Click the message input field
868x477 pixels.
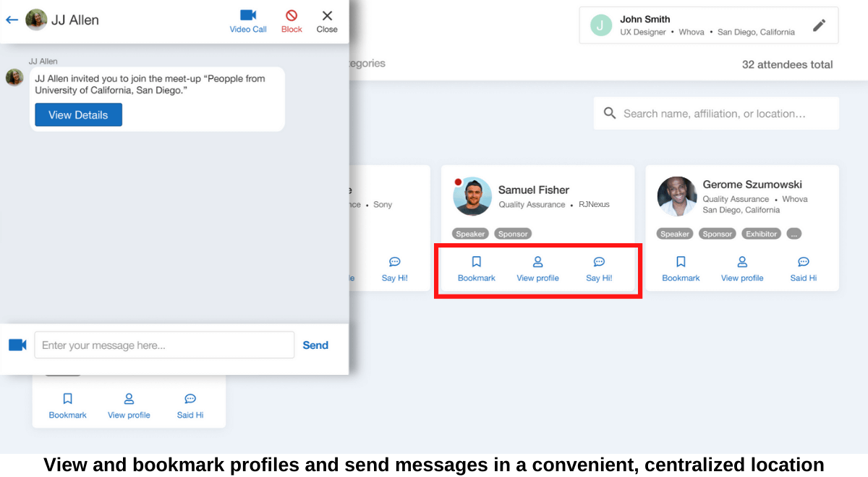[164, 345]
